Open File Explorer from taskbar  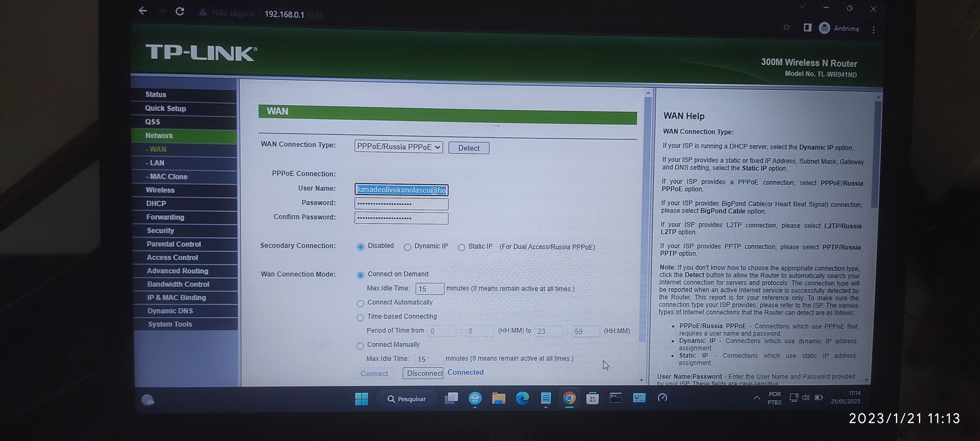[498, 398]
